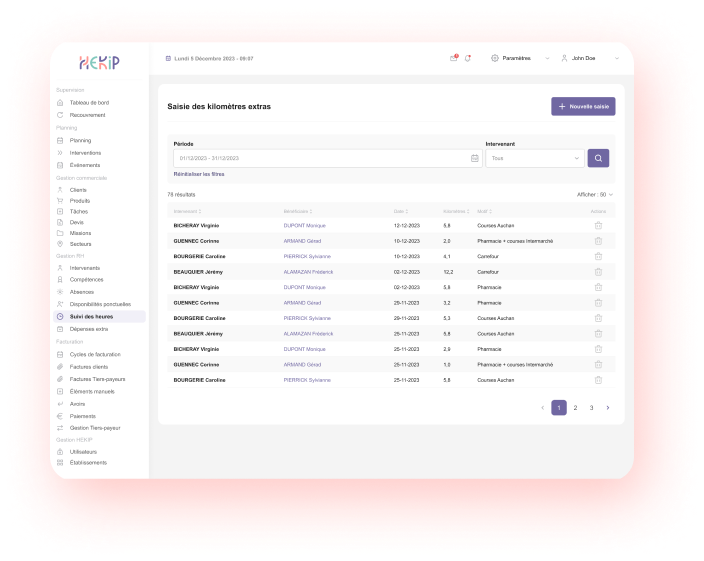Click the HEKIP logo

click(100, 62)
